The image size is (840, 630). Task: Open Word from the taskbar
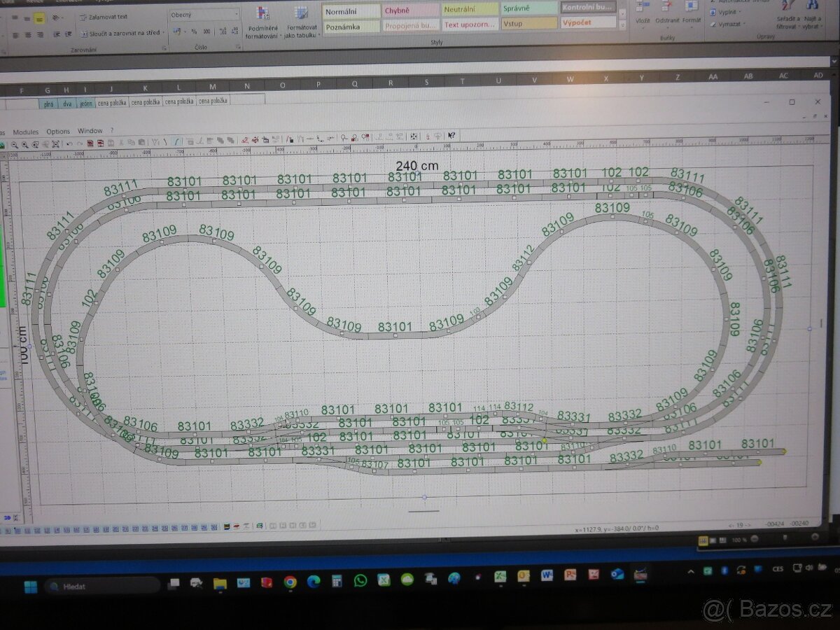(x=547, y=575)
